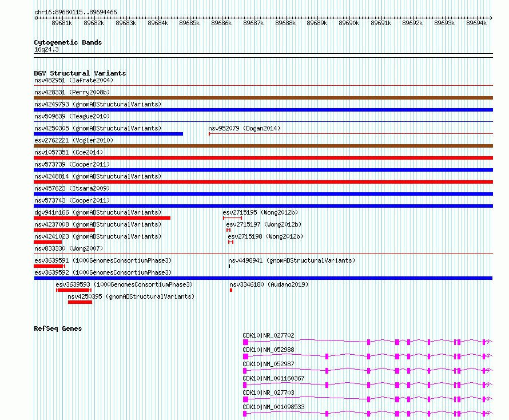Click nsv4237008 gnomAD variant label
Viewport: 509px width, 420px height.
pos(98,224)
